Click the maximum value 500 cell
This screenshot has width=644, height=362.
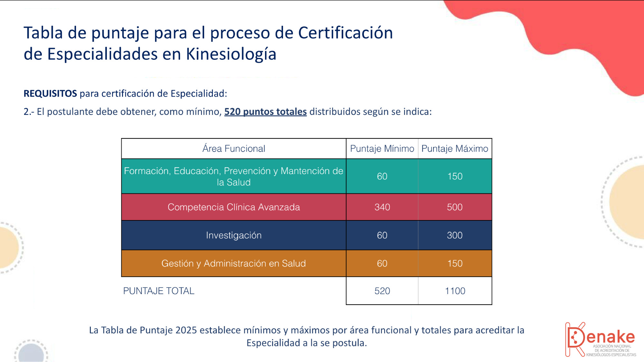pyautogui.click(x=455, y=207)
